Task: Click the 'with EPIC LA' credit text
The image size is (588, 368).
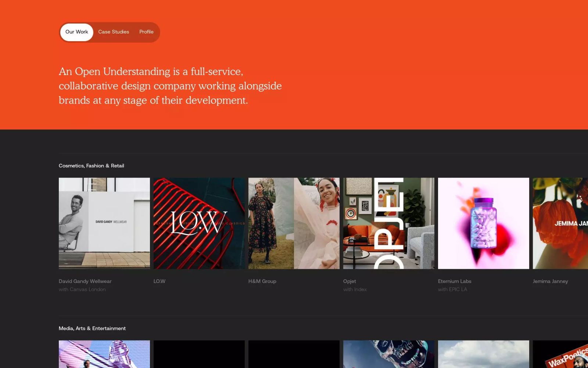Action: point(452,289)
